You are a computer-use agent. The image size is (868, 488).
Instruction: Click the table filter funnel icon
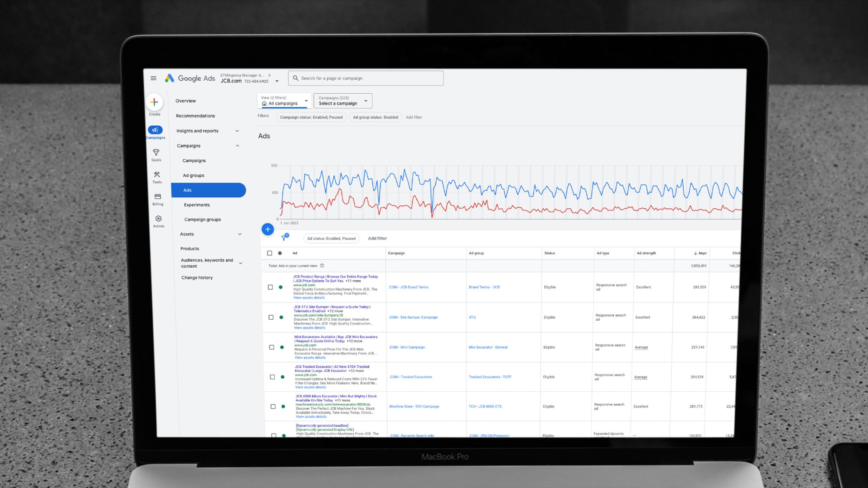[284, 237]
